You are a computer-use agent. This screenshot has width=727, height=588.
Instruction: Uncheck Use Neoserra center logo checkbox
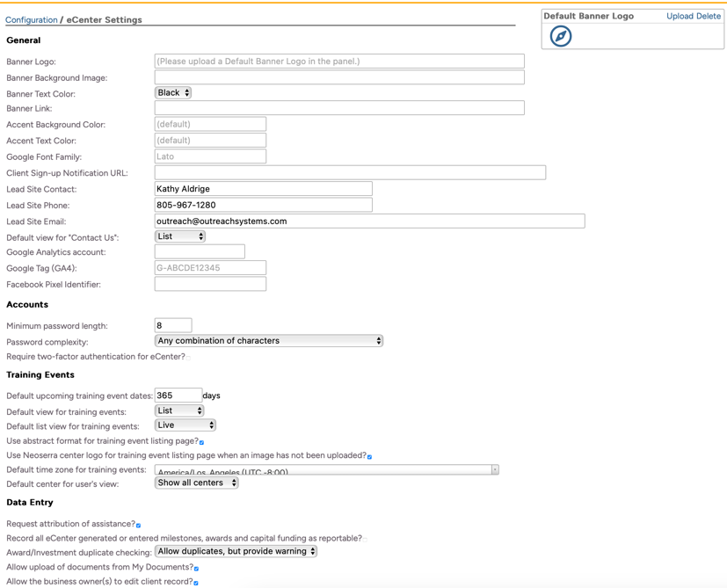coord(370,456)
